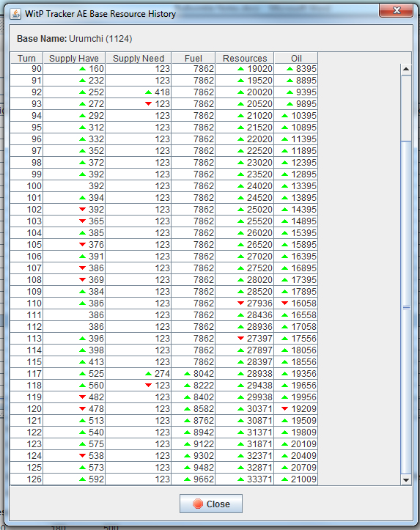
Task: Click the scrollbar down arrow
Action: click(x=406, y=479)
